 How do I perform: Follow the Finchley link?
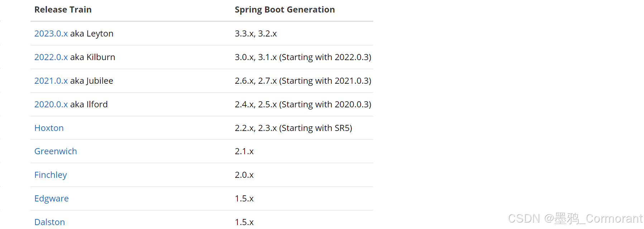[51, 175]
